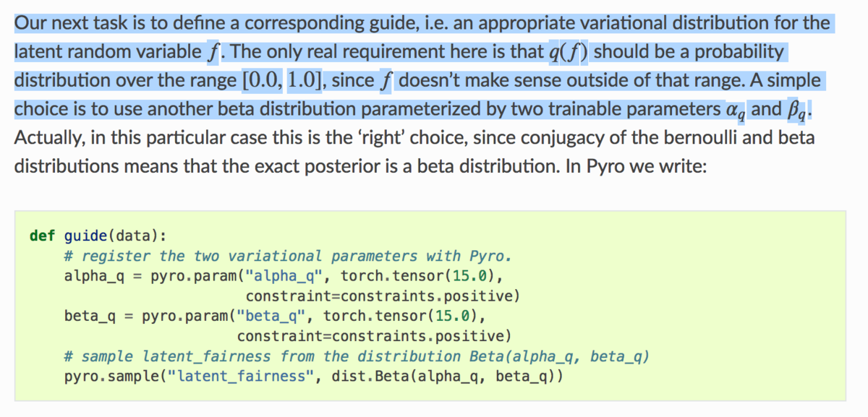Click the "def" keyword in the code
The width and height of the screenshot is (868, 417).
42,236
